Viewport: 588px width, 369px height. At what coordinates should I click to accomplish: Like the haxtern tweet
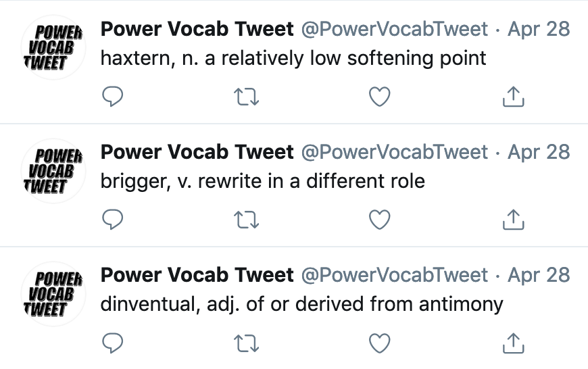click(x=380, y=97)
